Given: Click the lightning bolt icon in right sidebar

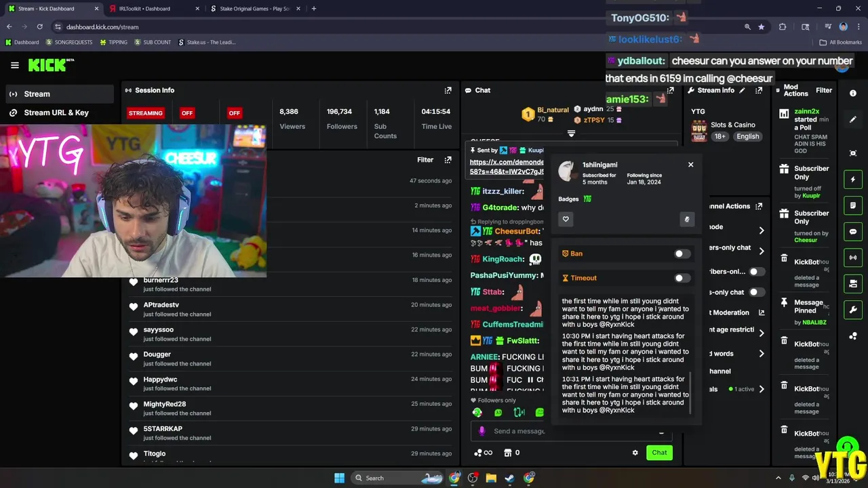Looking at the screenshot, I should coord(853,179).
